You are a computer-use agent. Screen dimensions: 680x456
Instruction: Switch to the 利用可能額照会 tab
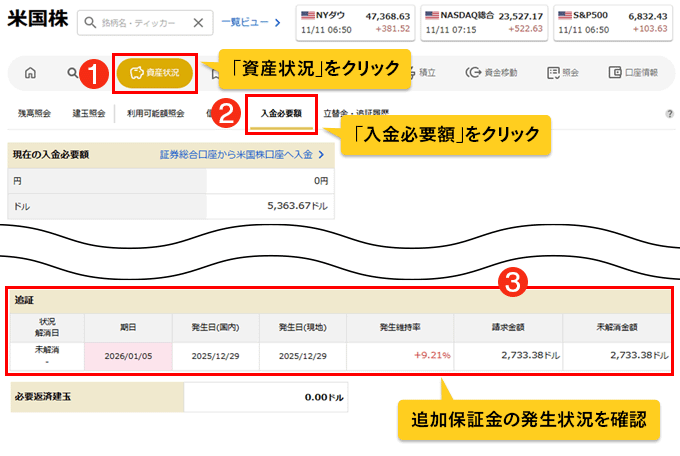click(x=155, y=114)
